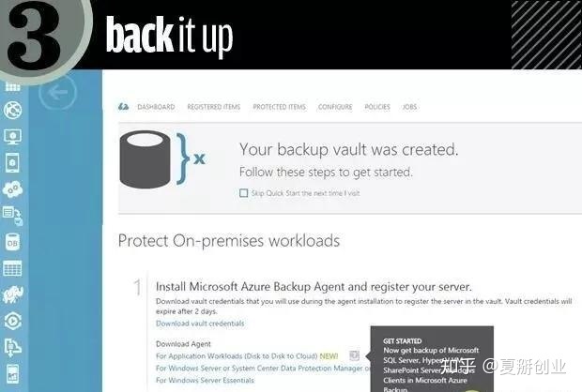
Task: Switch to the Dashboard tab
Action: point(156,107)
